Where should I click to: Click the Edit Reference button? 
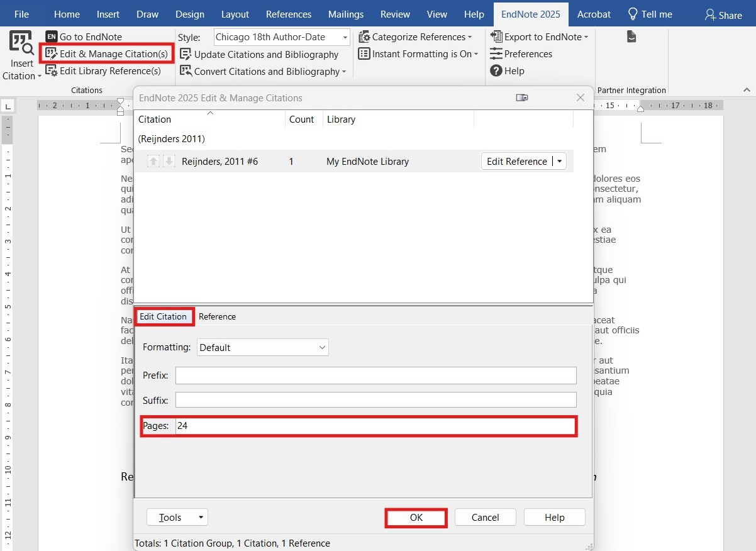coord(517,162)
